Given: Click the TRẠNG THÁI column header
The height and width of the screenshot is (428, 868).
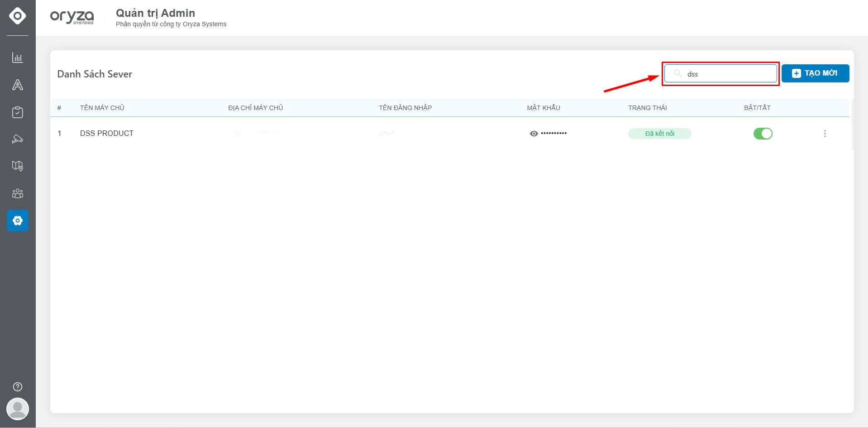Looking at the screenshot, I should click(648, 108).
